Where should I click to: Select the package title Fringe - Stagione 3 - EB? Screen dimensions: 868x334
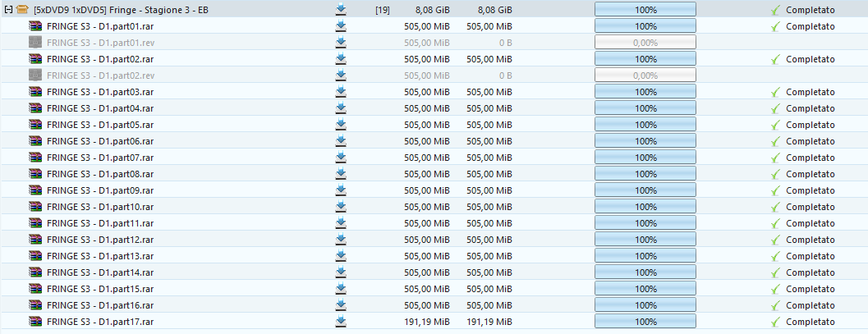(x=121, y=9)
